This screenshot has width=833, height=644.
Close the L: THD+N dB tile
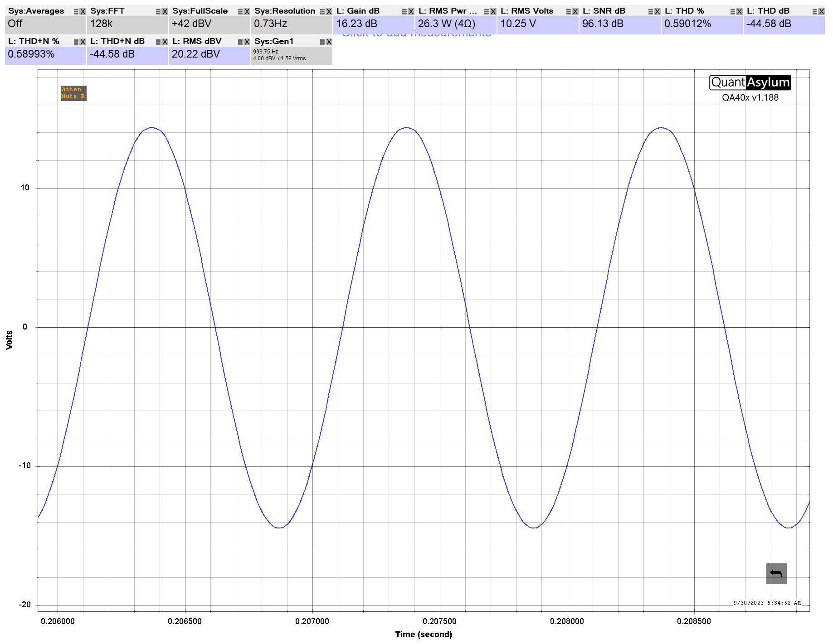point(165,42)
